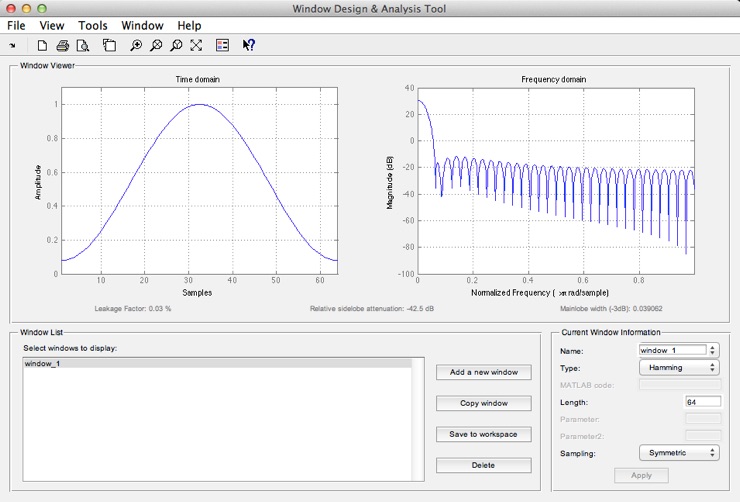
Task: Open the Tools menu
Action: point(93,25)
